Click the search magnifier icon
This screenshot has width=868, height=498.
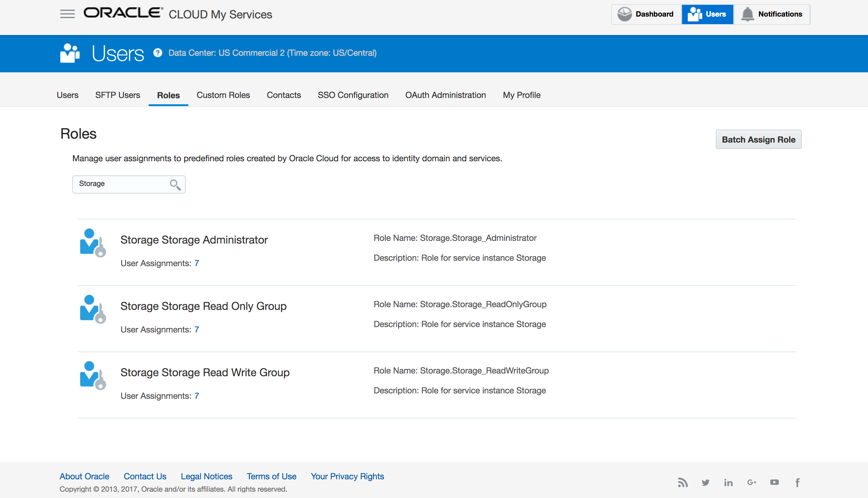pos(175,184)
